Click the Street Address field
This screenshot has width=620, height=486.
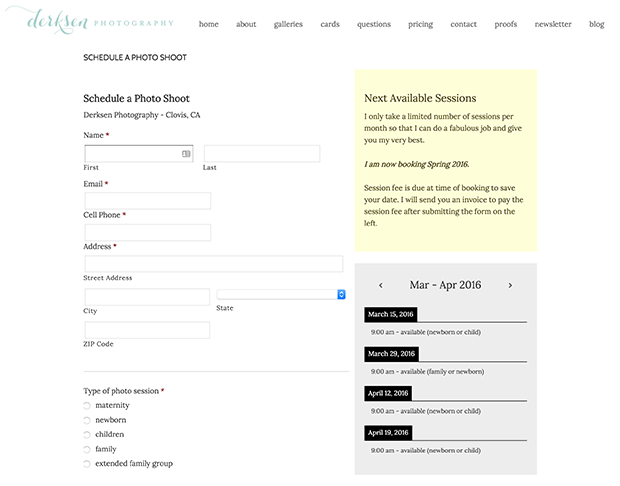[x=214, y=264]
